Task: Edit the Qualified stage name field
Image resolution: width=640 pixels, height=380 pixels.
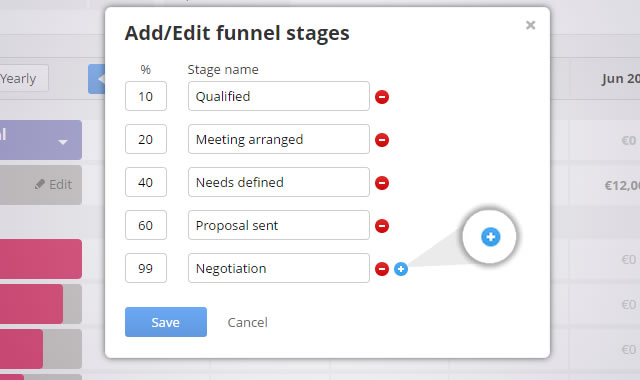Action: click(x=279, y=96)
